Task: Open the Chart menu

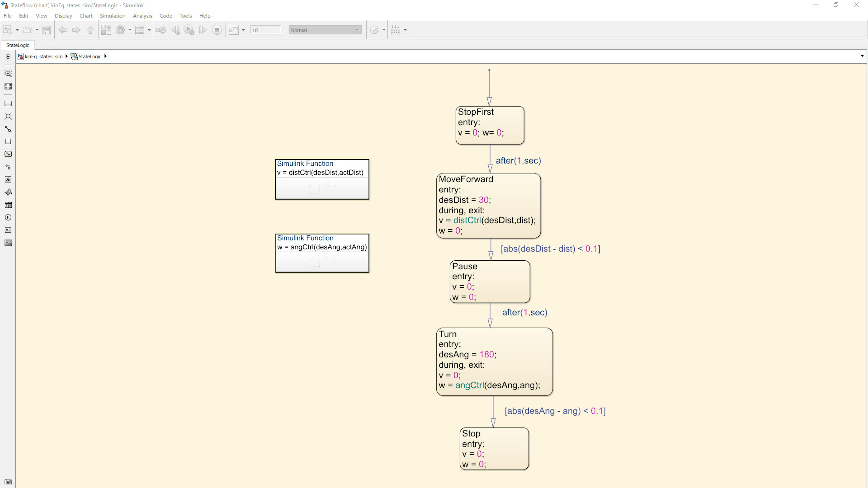Action: pyautogui.click(x=86, y=15)
